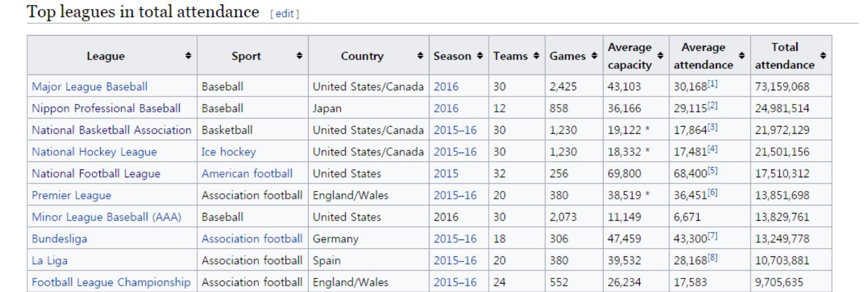Open the Nippon Professional Baseball link
The image size is (868, 292).
click(106, 108)
